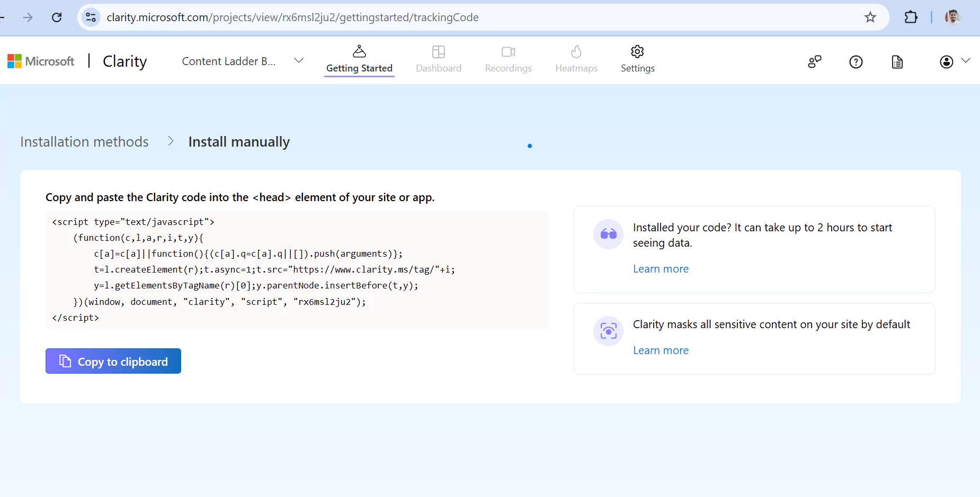This screenshot has width=980, height=497.
Task: Click "Clarity masks all sensitive content" text
Action: coord(771,324)
